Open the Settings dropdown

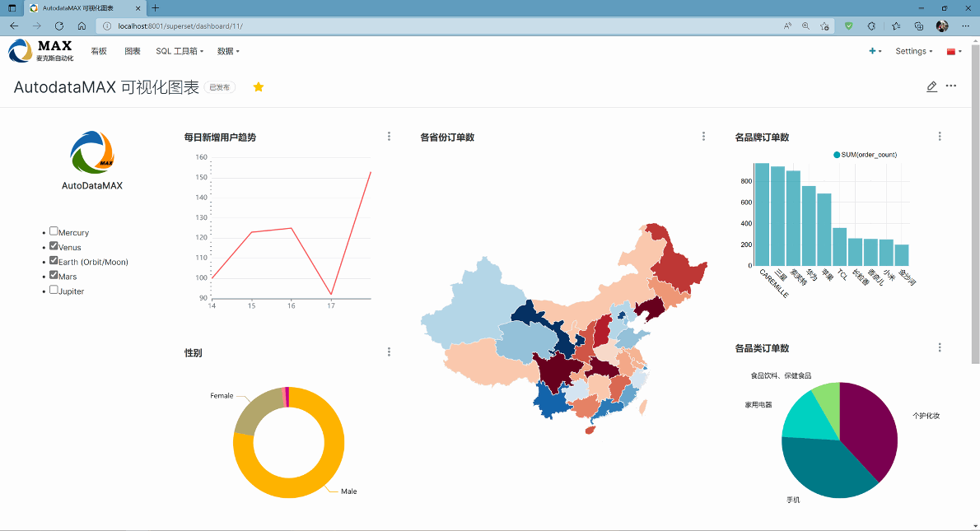coord(913,51)
